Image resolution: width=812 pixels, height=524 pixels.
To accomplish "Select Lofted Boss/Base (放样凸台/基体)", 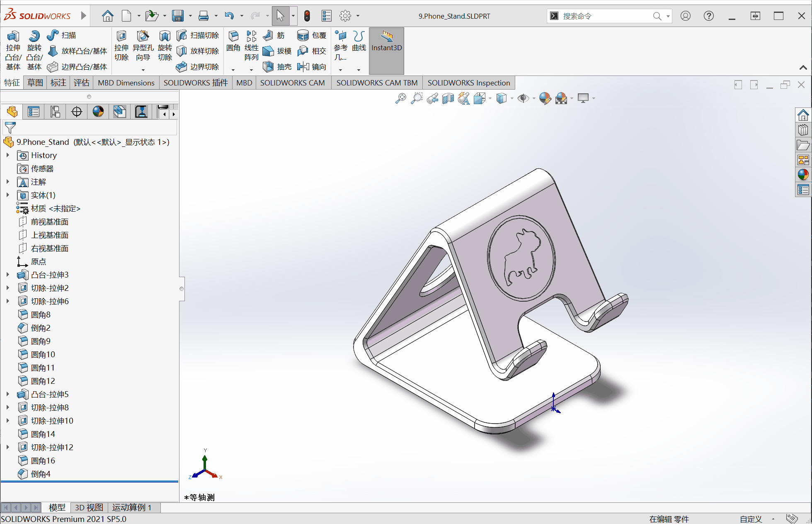I will (77, 51).
